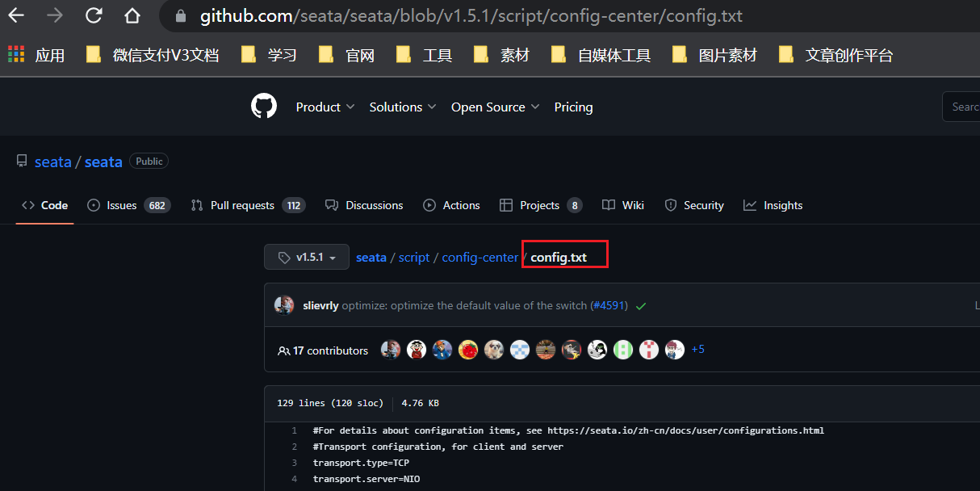The height and width of the screenshot is (491, 980).
Task: Click the GitHub Octocat logo
Action: pyautogui.click(x=264, y=107)
